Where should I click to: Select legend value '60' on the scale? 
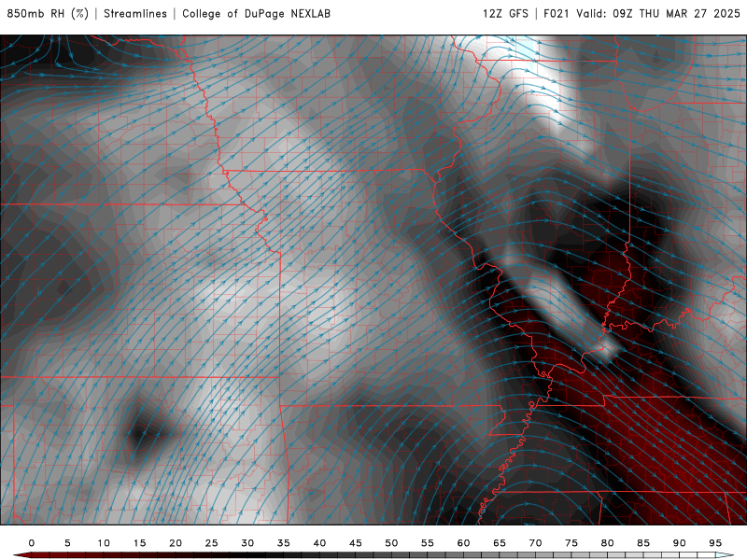[463, 543]
